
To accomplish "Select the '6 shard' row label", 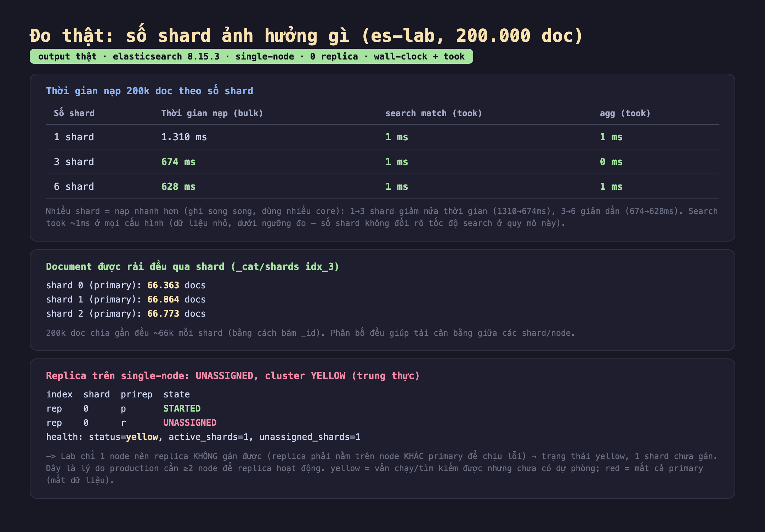I will point(74,186).
